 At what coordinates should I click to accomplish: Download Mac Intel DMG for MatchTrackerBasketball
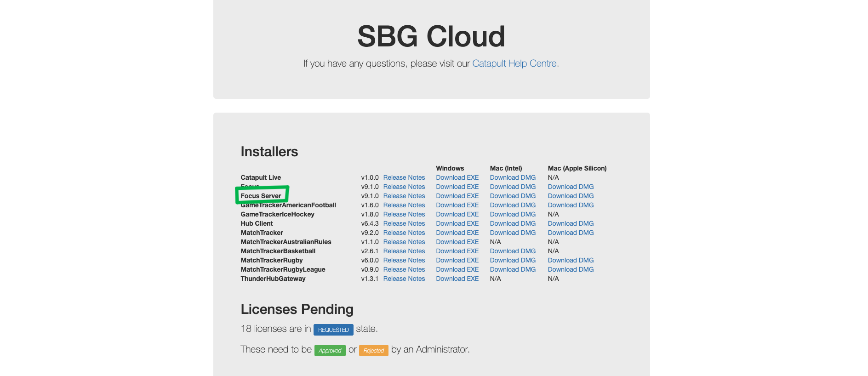513,251
